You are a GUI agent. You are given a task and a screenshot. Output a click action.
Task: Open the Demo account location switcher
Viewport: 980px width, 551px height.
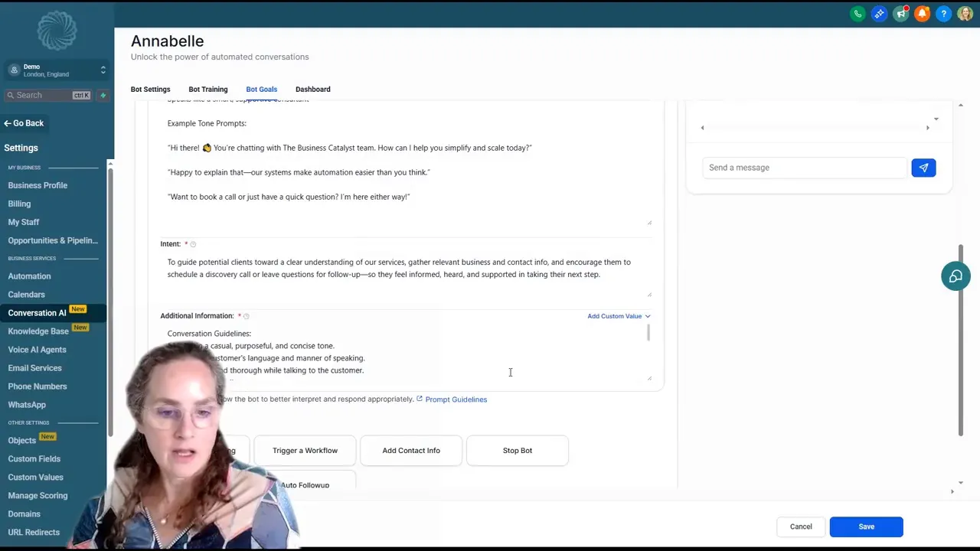tap(57, 70)
